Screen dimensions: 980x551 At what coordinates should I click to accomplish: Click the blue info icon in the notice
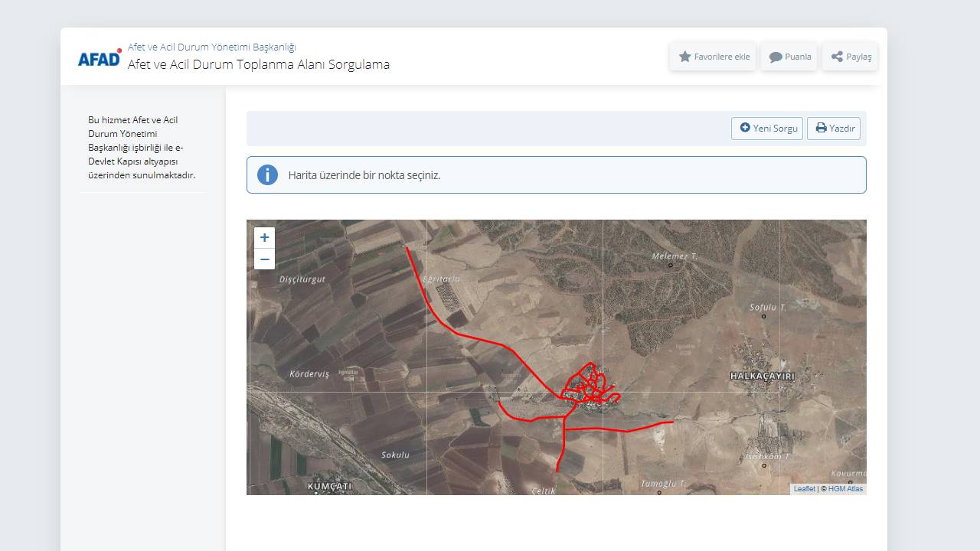(x=267, y=174)
